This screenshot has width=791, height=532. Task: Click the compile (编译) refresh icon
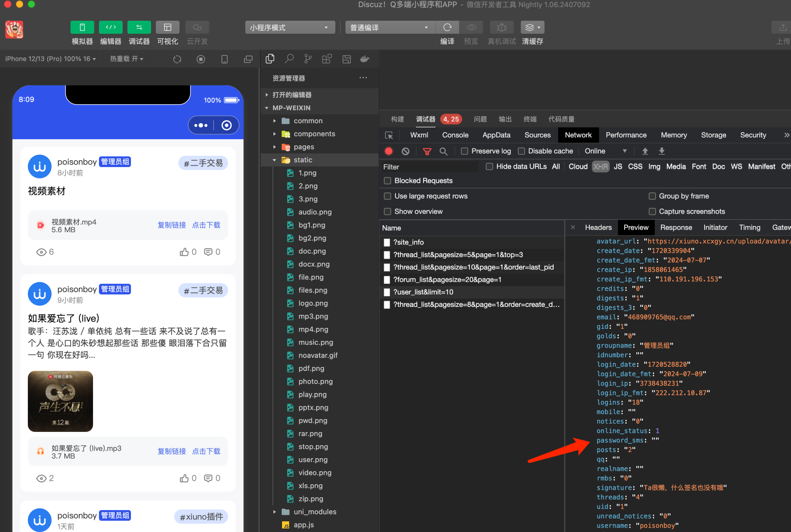click(x=447, y=27)
